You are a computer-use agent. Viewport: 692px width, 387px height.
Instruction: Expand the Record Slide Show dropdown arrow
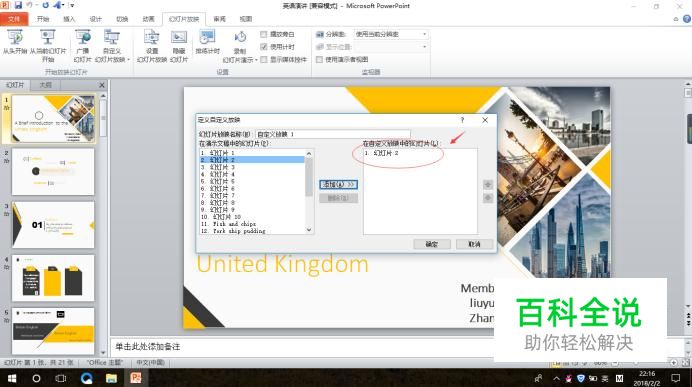tap(256, 60)
